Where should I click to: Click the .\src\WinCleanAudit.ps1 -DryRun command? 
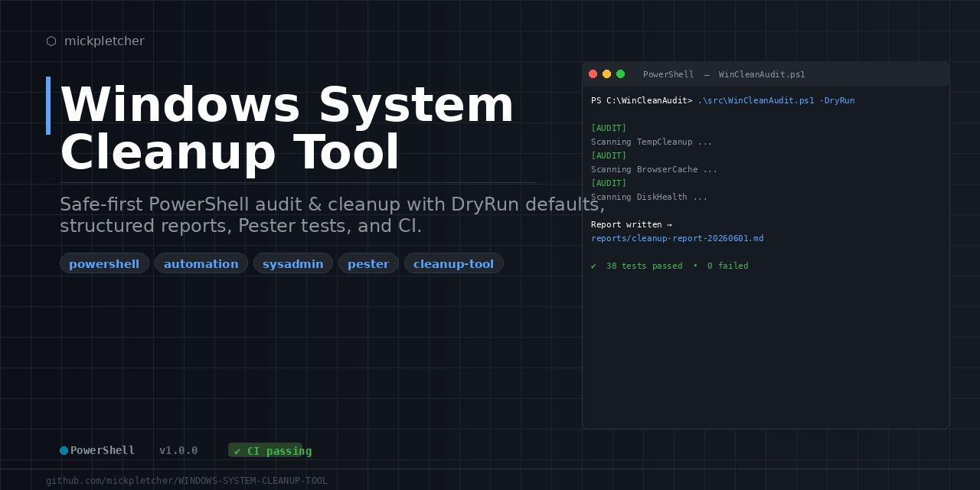click(776, 100)
